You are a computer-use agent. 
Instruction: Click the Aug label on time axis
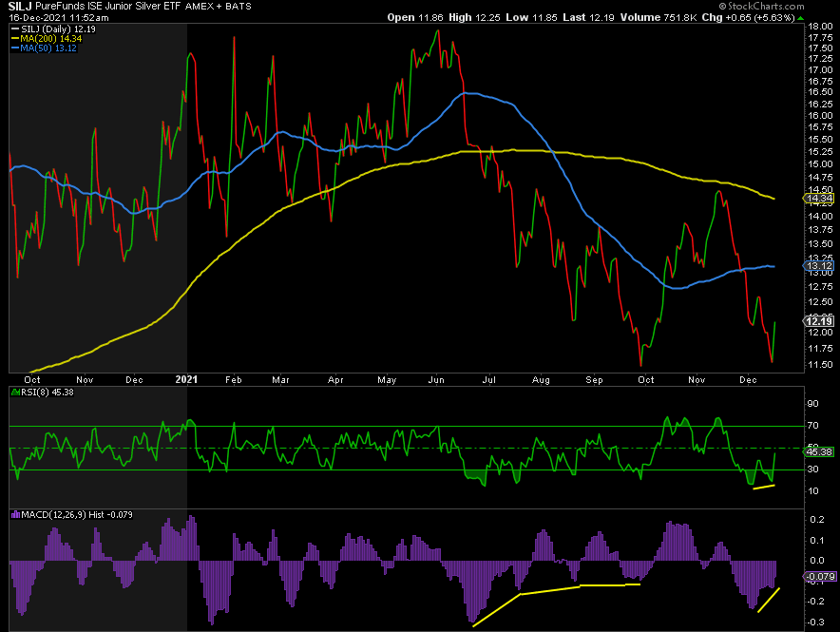[541, 380]
